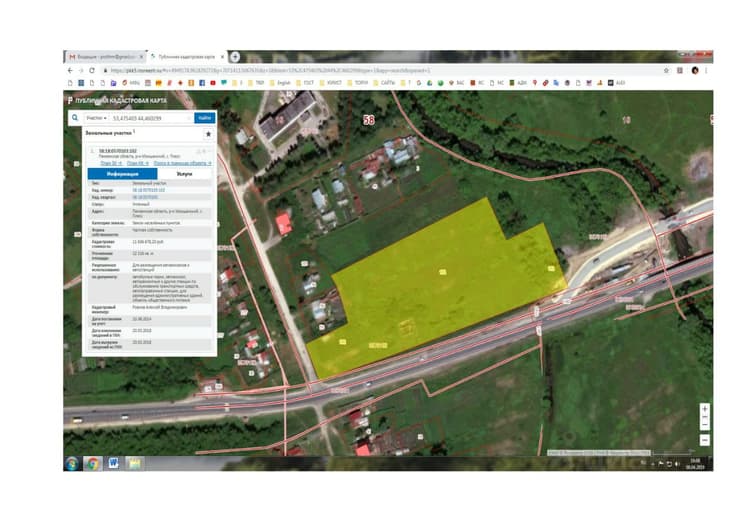Switch to the Gmail inbox browser tab
750x530 pixels.
(105, 57)
